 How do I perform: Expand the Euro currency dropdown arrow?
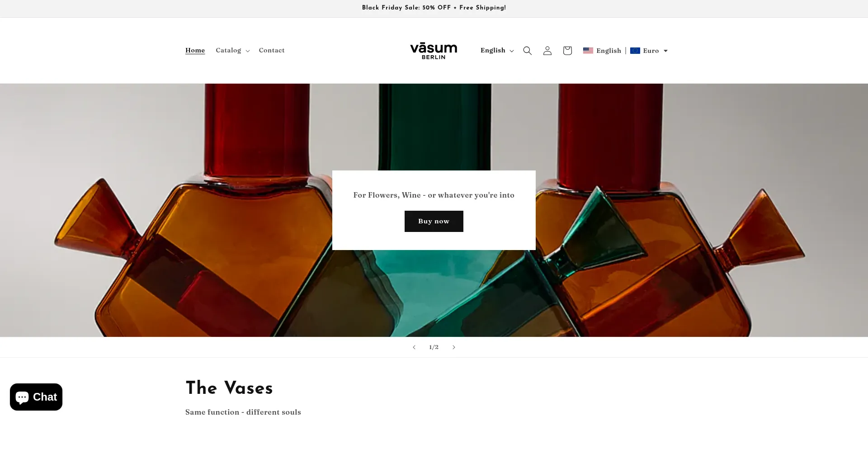coord(665,51)
